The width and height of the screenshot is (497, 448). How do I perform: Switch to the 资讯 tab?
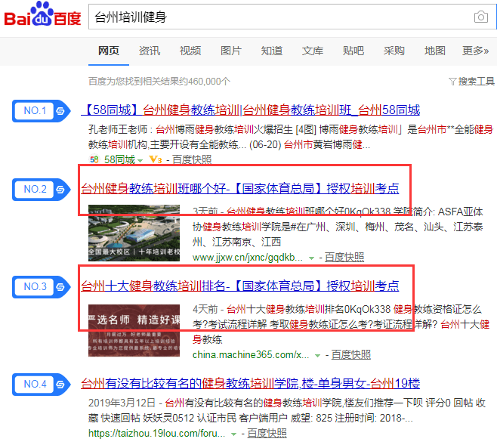click(150, 51)
